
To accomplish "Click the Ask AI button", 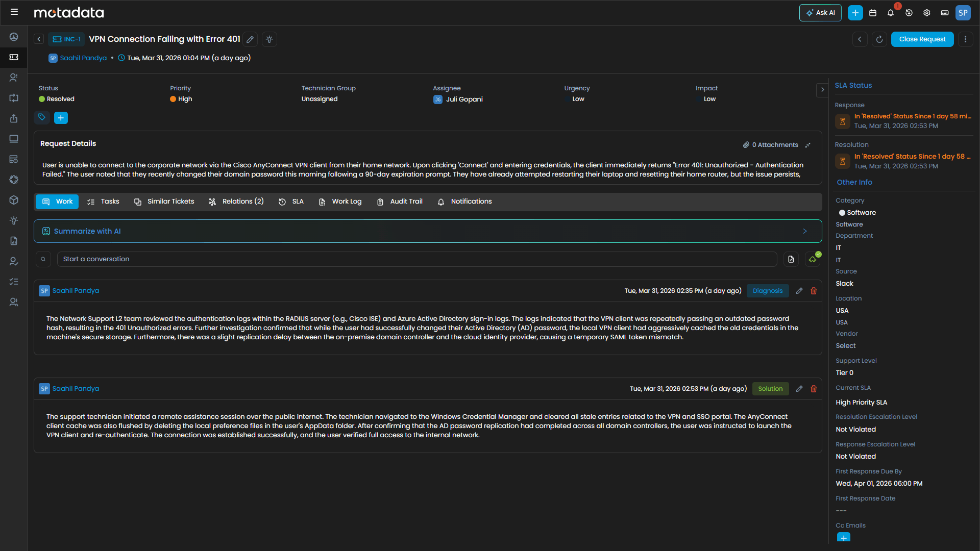I will (x=820, y=13).
